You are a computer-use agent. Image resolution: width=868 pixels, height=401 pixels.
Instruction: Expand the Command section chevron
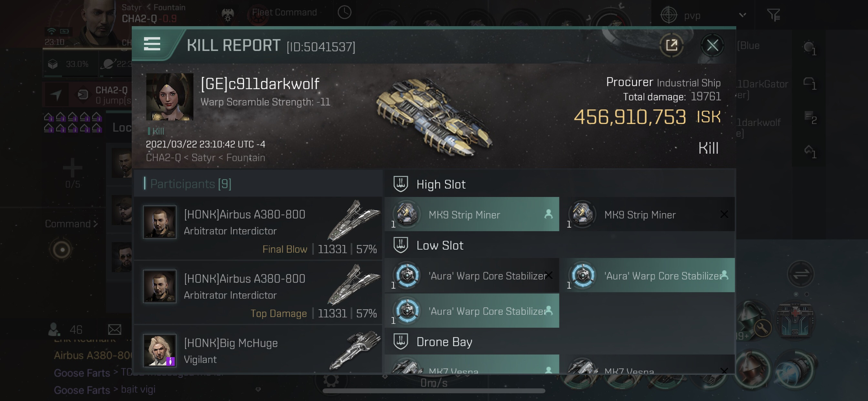click(x=96, y=223)
